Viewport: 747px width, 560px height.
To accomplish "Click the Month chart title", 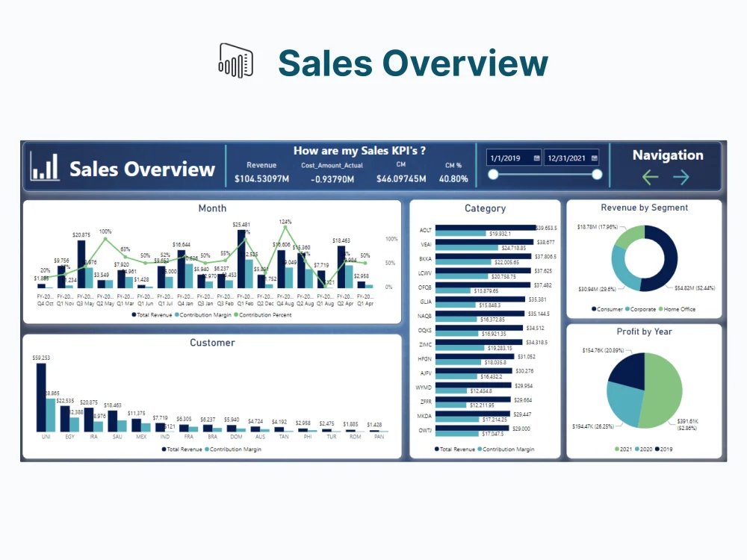I will pyautogui.click(x=213, y=208).
